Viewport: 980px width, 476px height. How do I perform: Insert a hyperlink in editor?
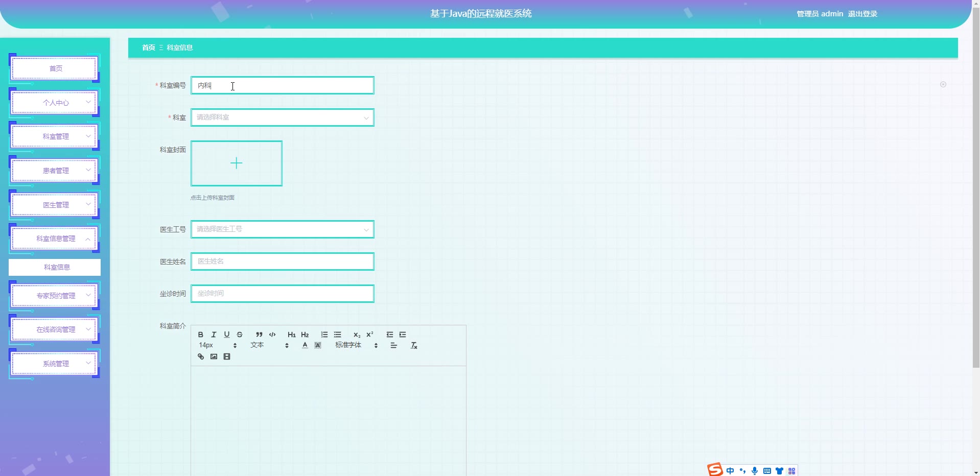(201, 356)
